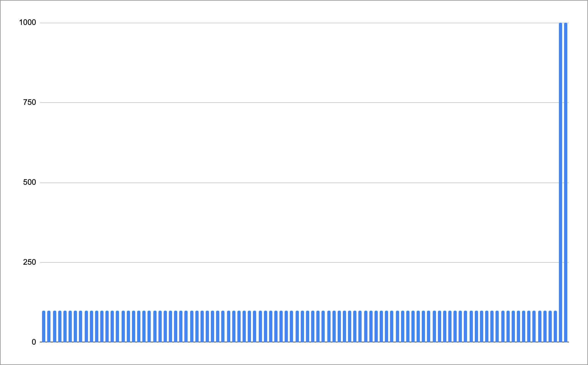Select the third bar from the left

54,326
